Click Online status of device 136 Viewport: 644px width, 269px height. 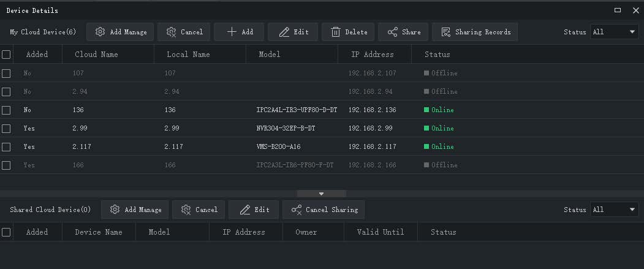439,110
